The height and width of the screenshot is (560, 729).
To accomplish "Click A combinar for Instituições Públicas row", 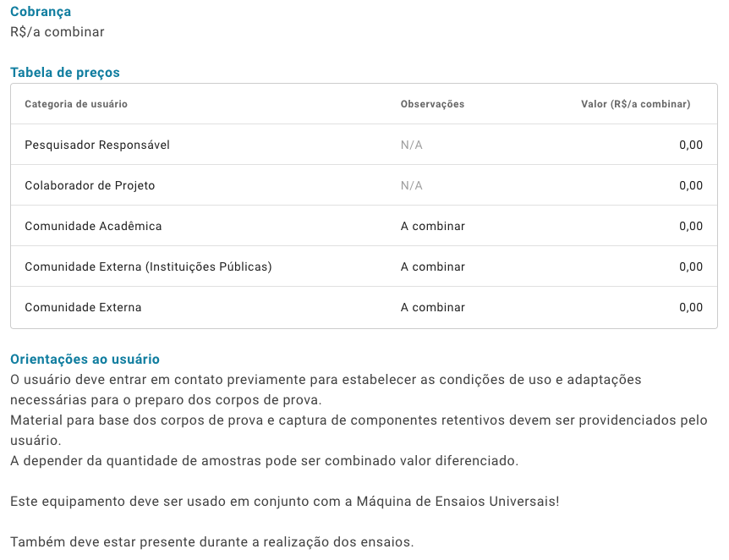I will 433,266.
